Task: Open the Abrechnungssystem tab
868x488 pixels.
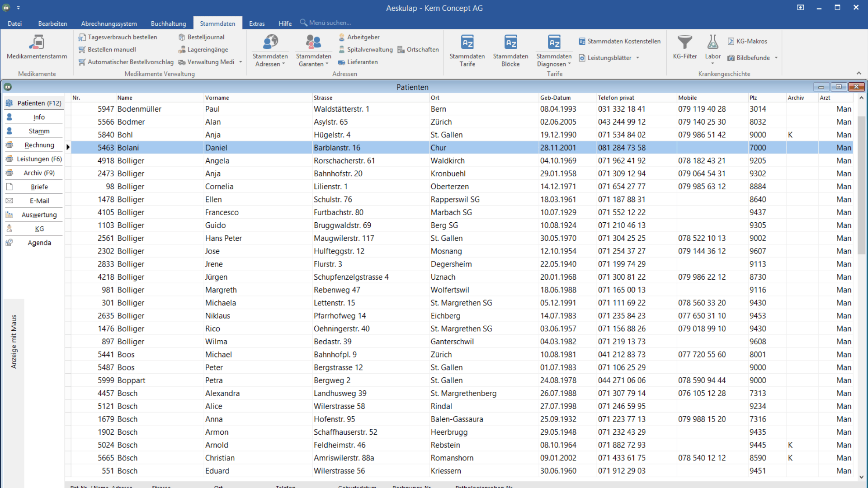Action: (x=109, y=23)
